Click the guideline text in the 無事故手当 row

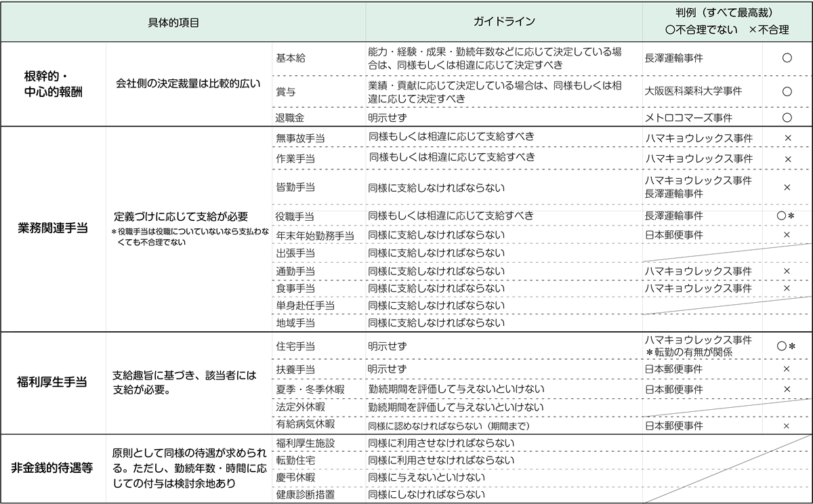[x=453, y=137]
